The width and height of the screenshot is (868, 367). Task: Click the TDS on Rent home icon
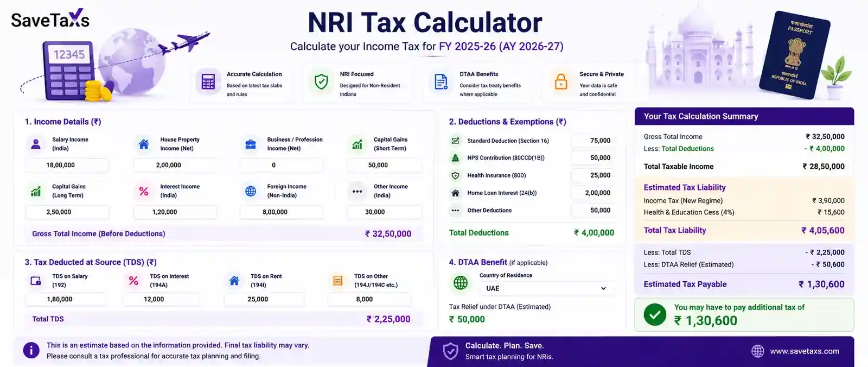tap(234, 281)
